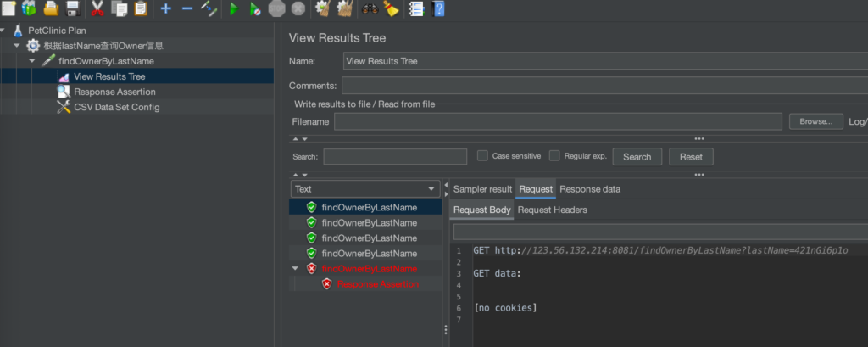Click the Paste clipboard icon
Image resolution: width=868 pixels, height=347 pixels.
141,8
